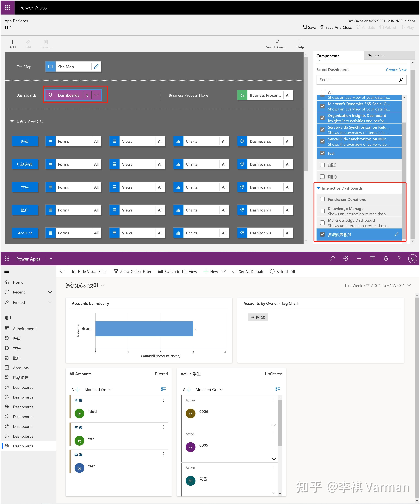
Task: Expand the Dashboards tile dropdown chevron
Action: [96, 95]
